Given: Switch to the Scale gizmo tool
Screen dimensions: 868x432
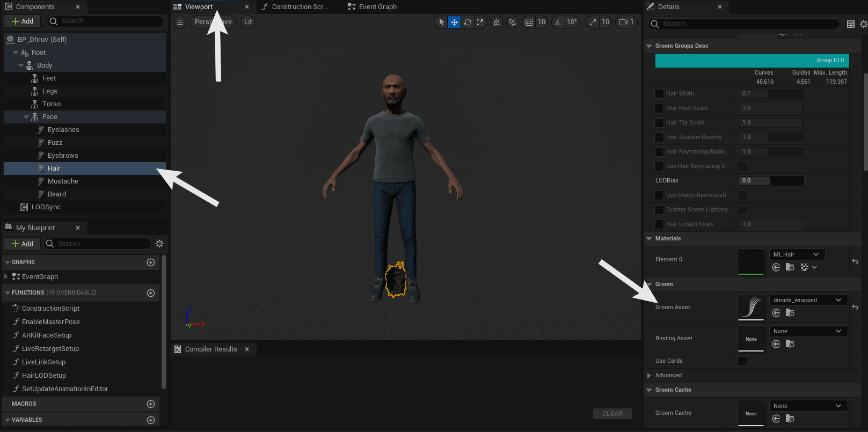Looking at the screenshot, I should (480, 22).
